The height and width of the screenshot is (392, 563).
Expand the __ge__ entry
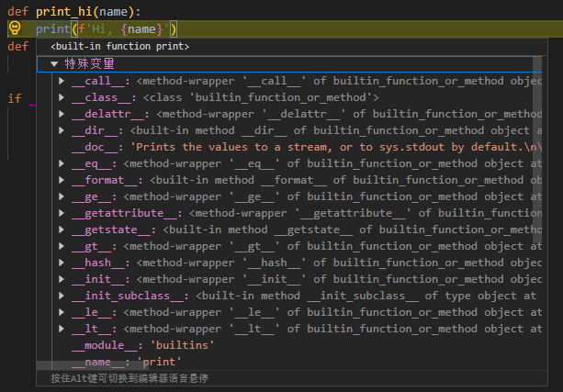point(62,196)
